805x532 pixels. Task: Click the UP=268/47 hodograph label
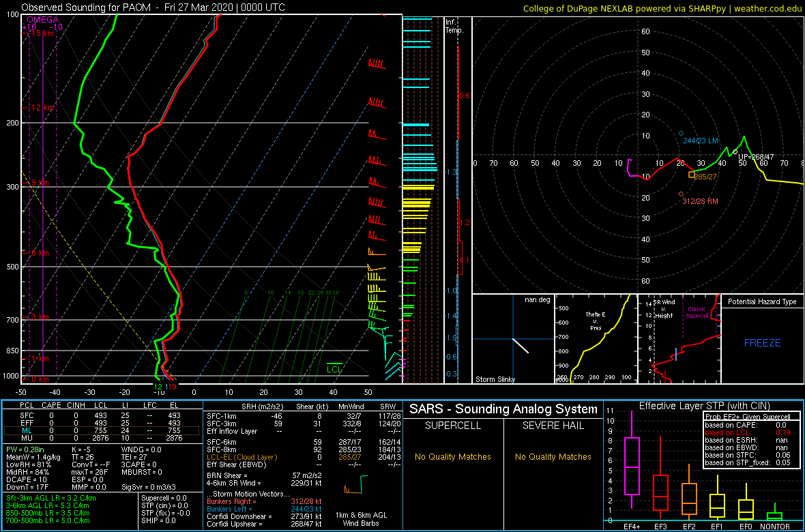click(756, 157)
